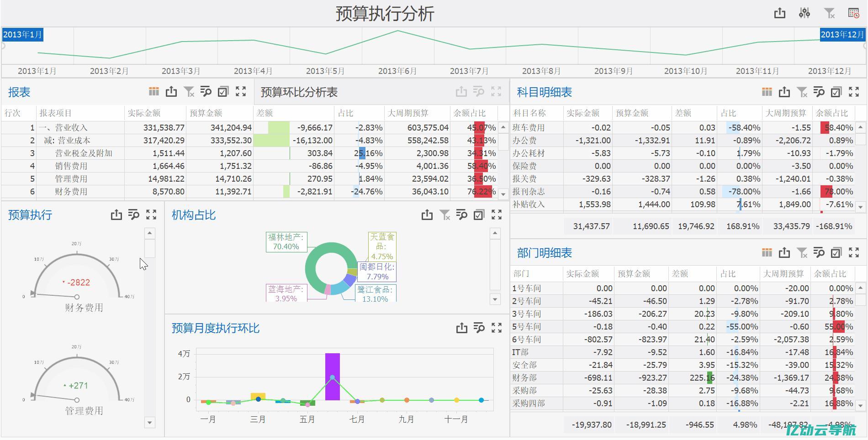Select the 鹭江食品 donut label
The image size is (868, 440).
click(x=376, y=293)
